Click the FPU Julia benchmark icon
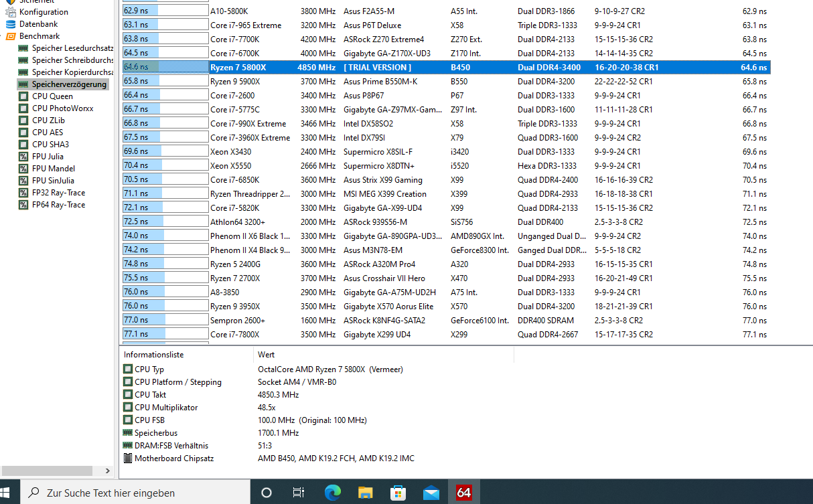This screenshot has height=504, width=813. click(23, 157)
